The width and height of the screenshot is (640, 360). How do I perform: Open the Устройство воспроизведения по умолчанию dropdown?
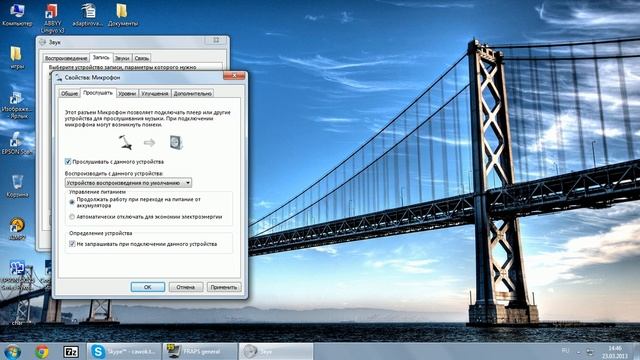click(128, 183)
